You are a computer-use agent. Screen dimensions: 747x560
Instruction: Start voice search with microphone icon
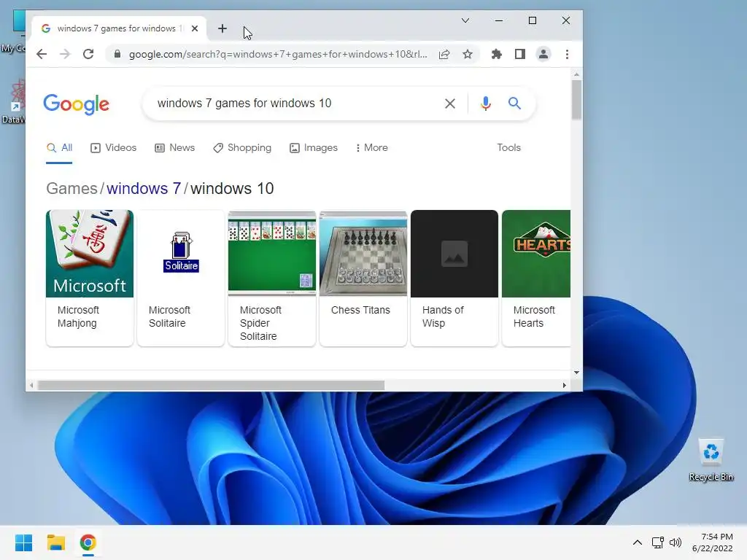[485, 104]
